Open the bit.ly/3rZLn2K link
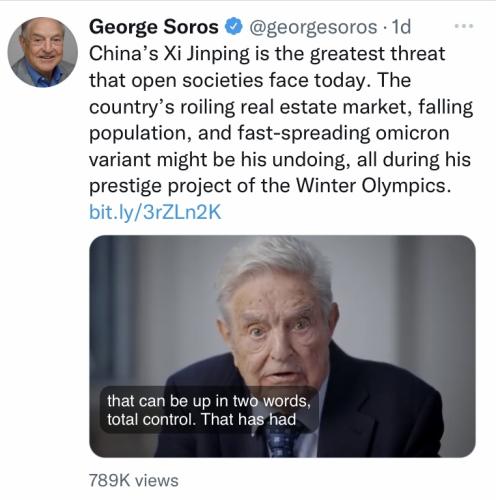The height and width of the screenshot is (500, 496). click(x=155, y=212)
